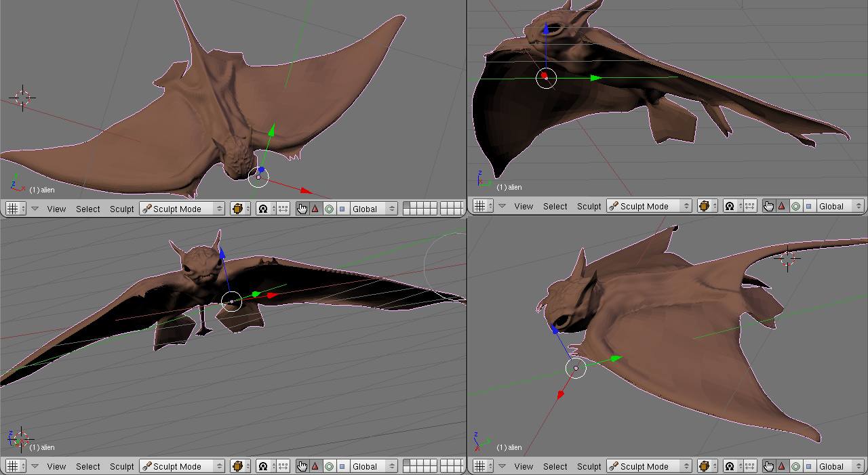
Task: Open Global orientation dropdown in top-right viewport
Action: (840, 206)
